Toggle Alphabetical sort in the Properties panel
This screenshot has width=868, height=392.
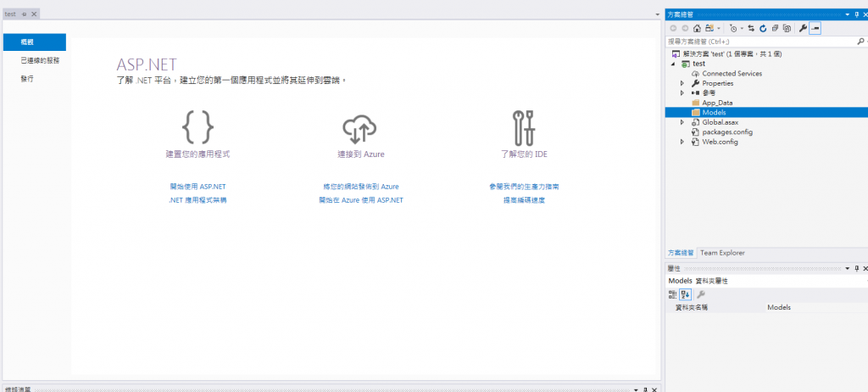point(685,294)
